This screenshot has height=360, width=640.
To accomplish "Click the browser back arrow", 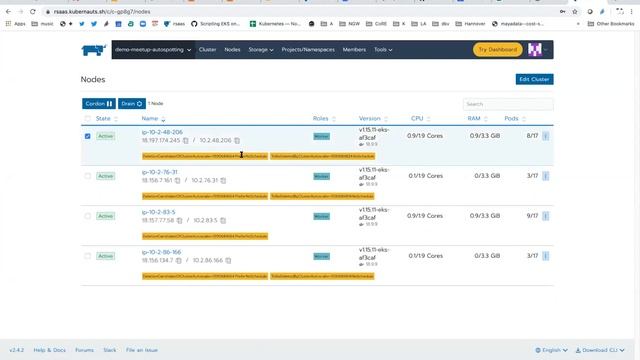I will [x=8, y=12].
